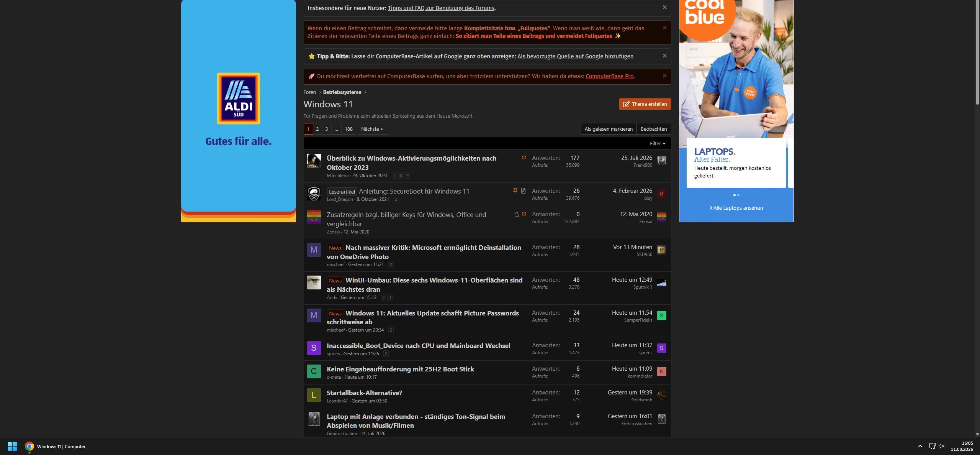Dismiss the Google preferred source tip
980x455 pixels.
[x=664, y=56]
